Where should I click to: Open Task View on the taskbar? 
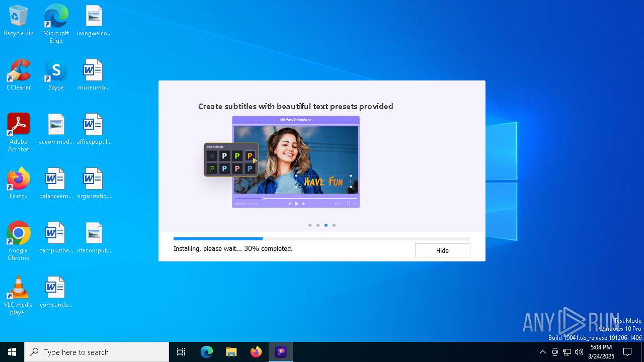click(181, 352)
